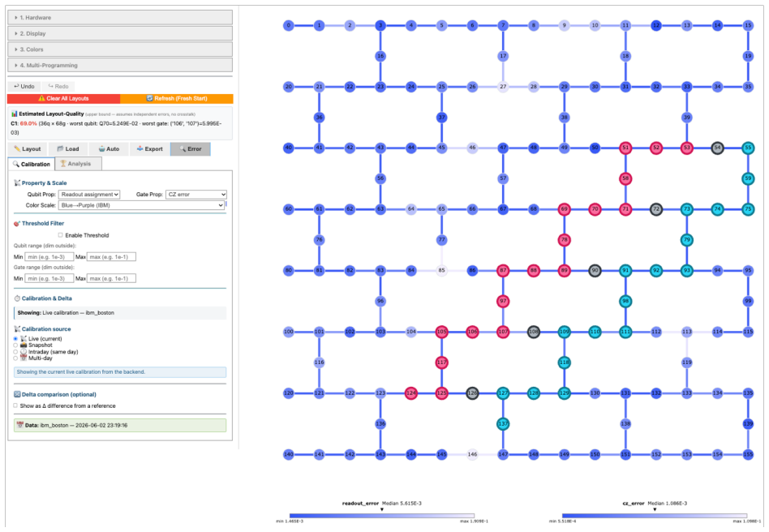This screenshot has height=532, width=769.
Task: Click teal qubit node 55
Action: pos(748,148)
